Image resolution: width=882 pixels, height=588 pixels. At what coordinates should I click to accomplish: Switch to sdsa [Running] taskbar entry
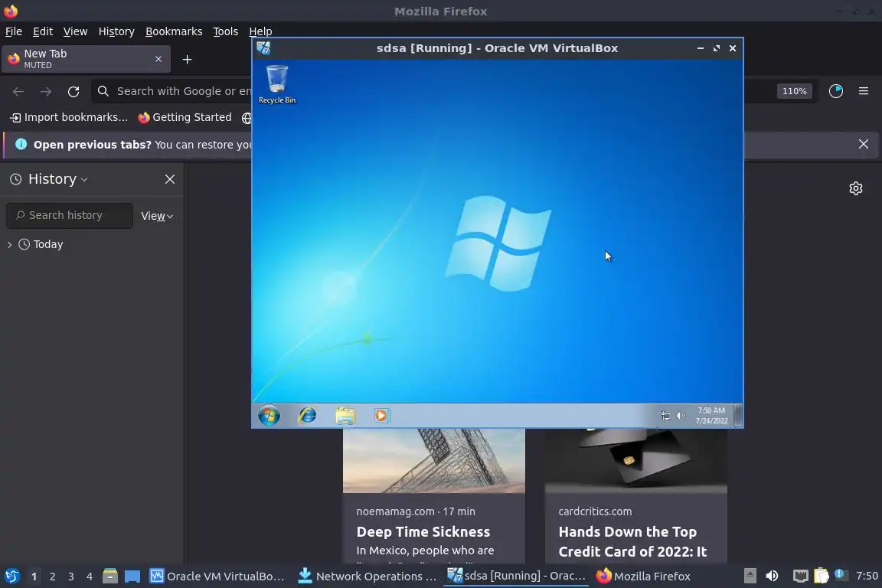[x=516, y=577]
